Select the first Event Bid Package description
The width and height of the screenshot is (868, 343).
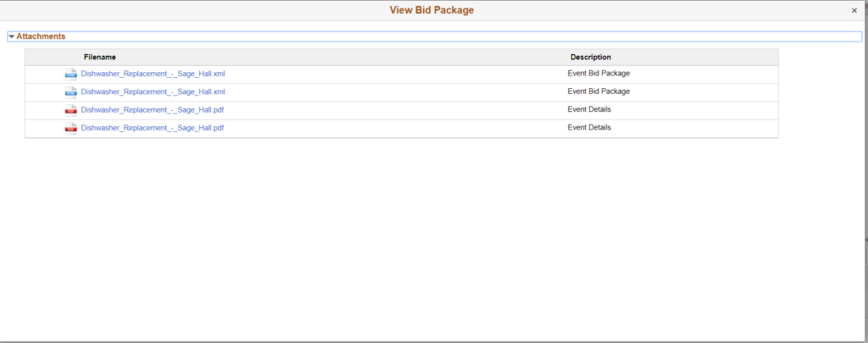click(598, 73)
